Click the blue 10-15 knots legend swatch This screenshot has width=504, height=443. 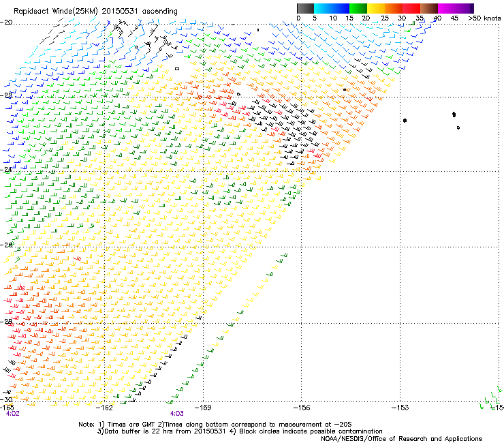point(341,8)
